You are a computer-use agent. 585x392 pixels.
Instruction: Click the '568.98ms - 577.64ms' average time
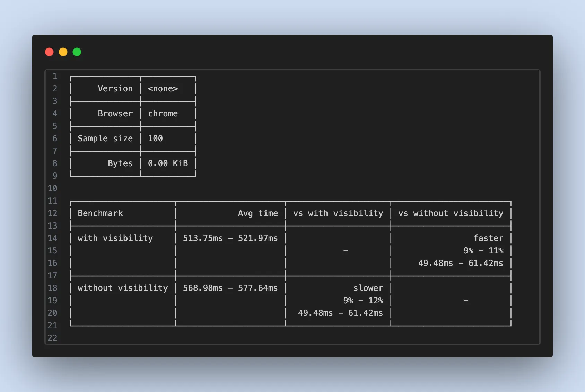click(x=230, y=288)
